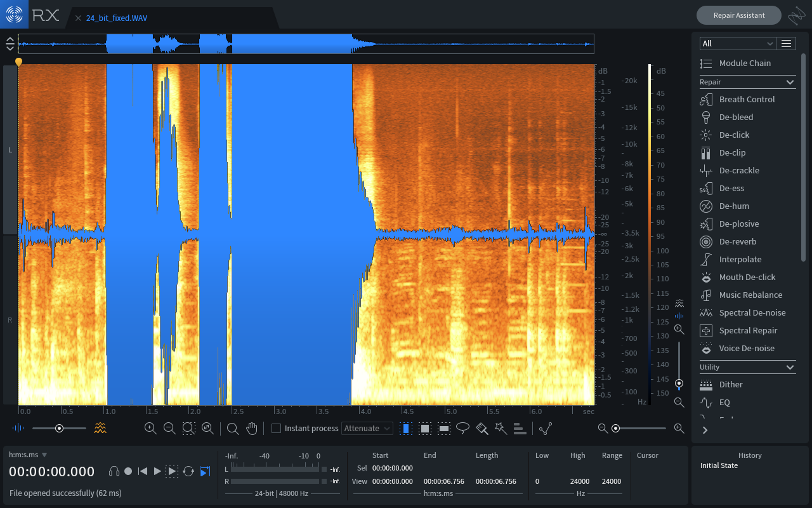Click the module list vertical scrollbar
The image size is (812, 508).
click(804, 157)
